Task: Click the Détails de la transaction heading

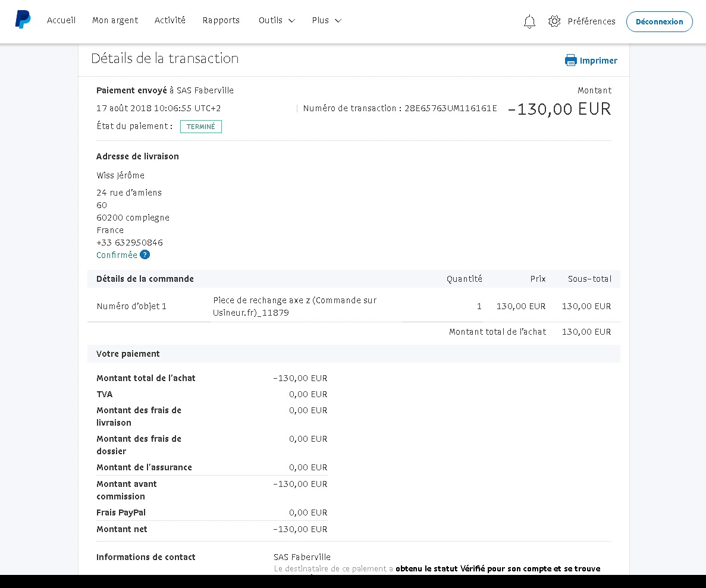Action: pyautogui.click(x=165, y=58)
